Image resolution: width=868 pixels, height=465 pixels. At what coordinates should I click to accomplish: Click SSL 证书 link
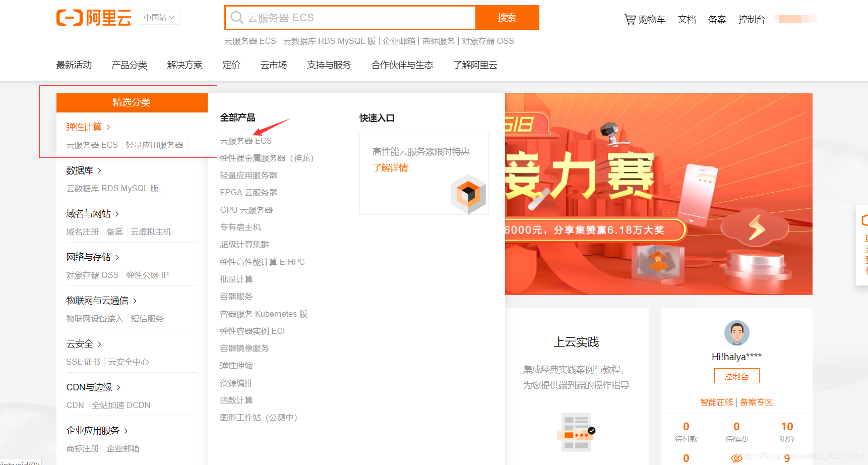coord(83,362)
